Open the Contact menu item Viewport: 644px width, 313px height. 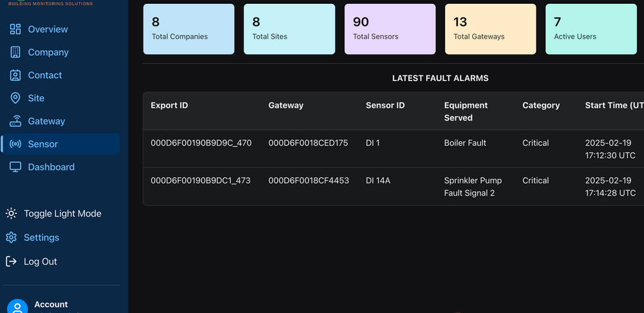pos(45,75)
